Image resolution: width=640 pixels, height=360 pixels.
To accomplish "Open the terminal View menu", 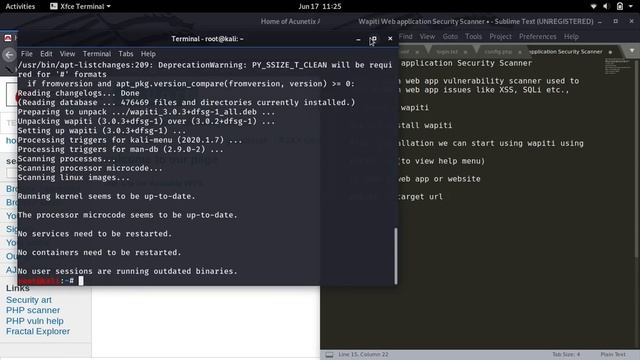I will point(67,53).
